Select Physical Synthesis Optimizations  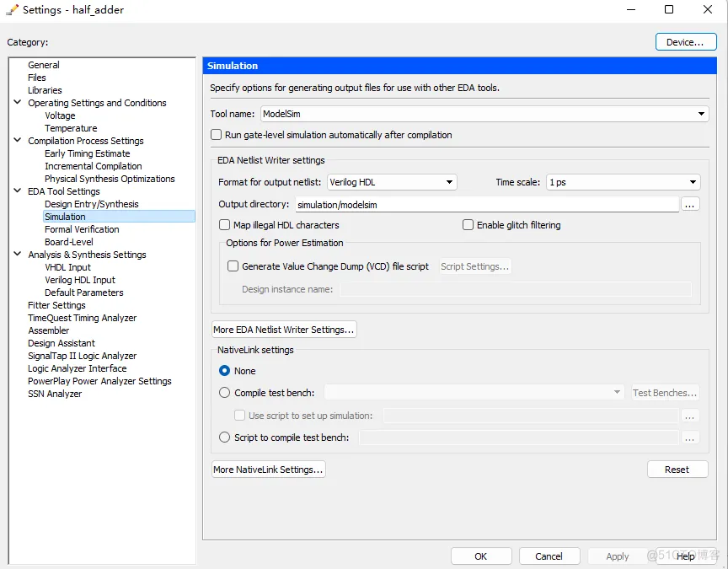[110, 179]
